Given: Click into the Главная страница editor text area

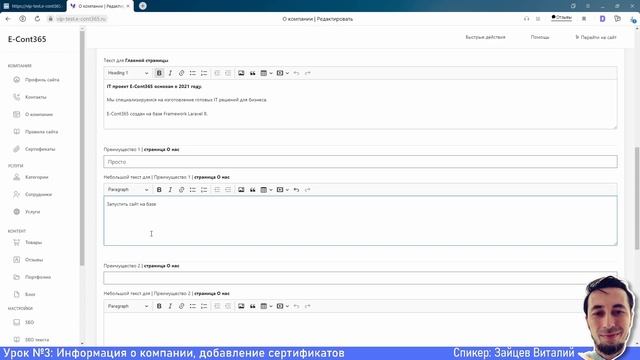Looking at the screenshot, I should pyautogui.click(x=360, y=104).
